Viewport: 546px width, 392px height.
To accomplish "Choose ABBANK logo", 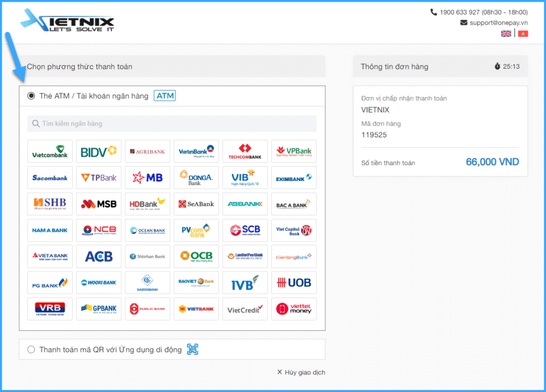I will click(x=245, y=204).
